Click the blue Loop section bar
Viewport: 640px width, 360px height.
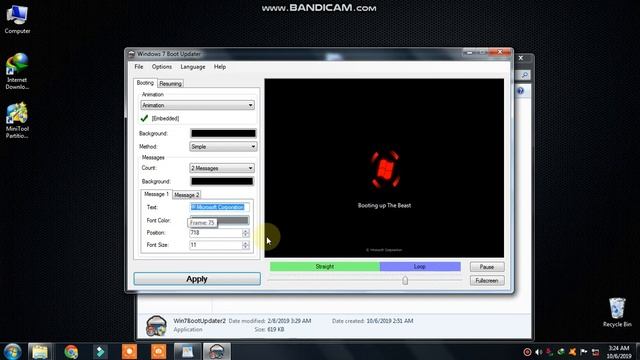420,267
